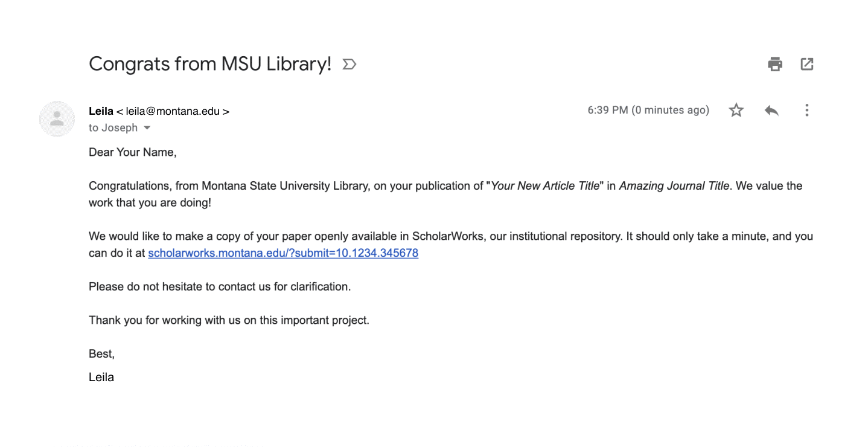This screenshot has height=447, width=868.
Task: Toggle the importance marker beside the subject
Action: tap(349, 64)
